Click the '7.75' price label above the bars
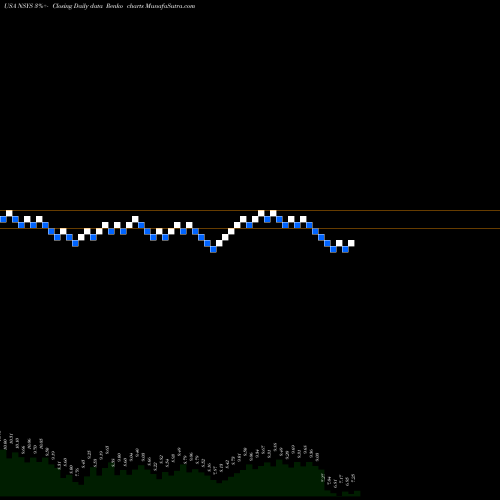 coord(77,471)
